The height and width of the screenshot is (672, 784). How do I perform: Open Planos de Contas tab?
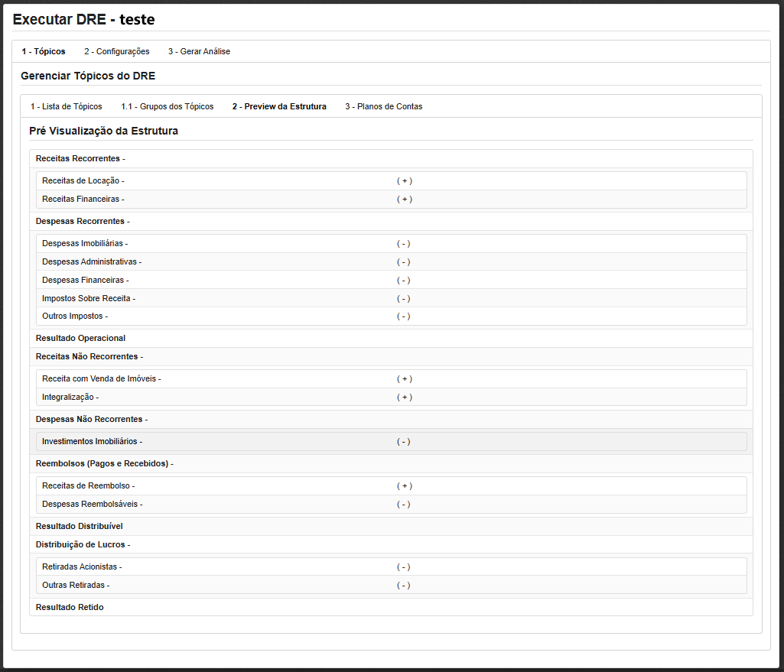click(x=383, y=106)
